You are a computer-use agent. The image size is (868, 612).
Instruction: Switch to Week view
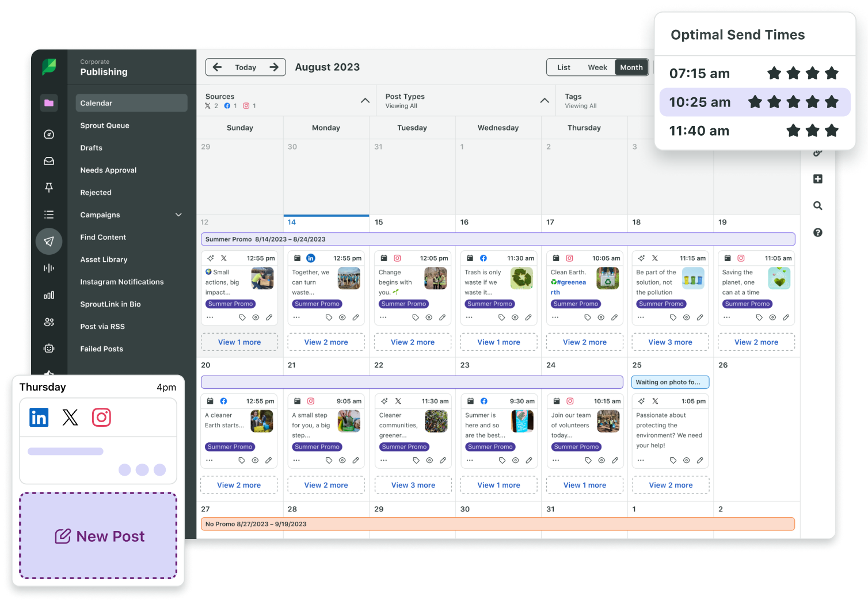597,67
